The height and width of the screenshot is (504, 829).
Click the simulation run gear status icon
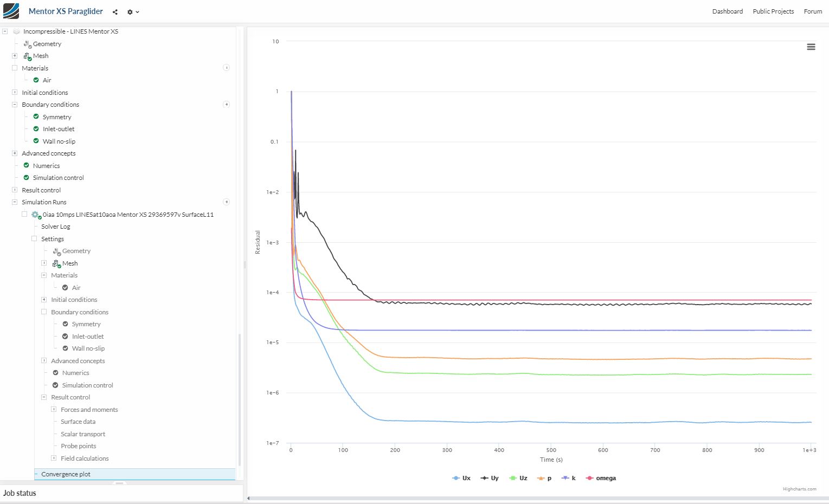click(36, 215)
